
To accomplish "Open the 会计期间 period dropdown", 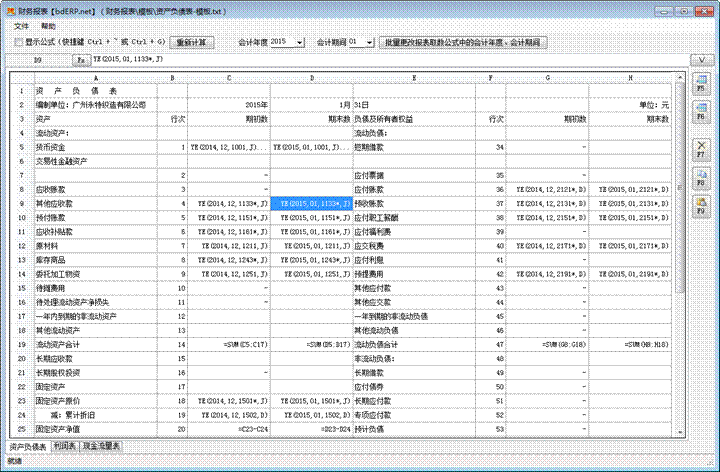I will 370,42.
